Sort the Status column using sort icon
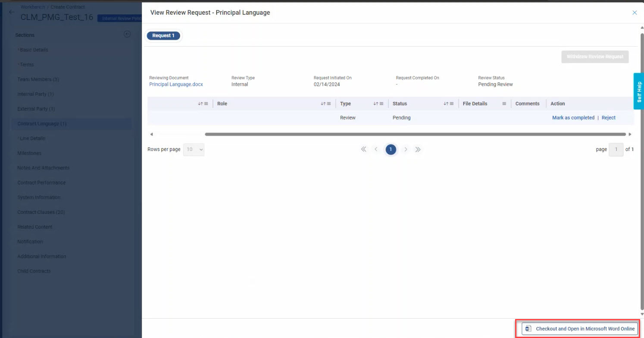 pyautogui.click(x=446, y=104)
